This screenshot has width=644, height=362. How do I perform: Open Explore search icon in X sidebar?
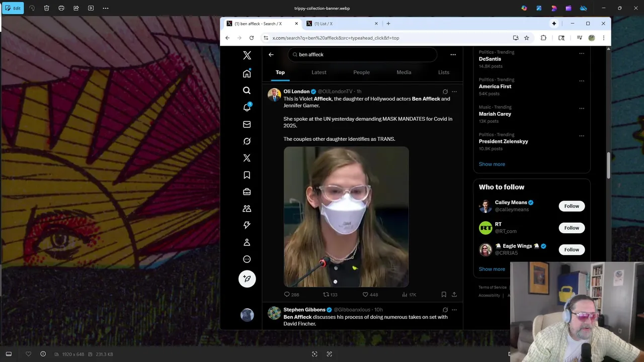coord(247,90)
